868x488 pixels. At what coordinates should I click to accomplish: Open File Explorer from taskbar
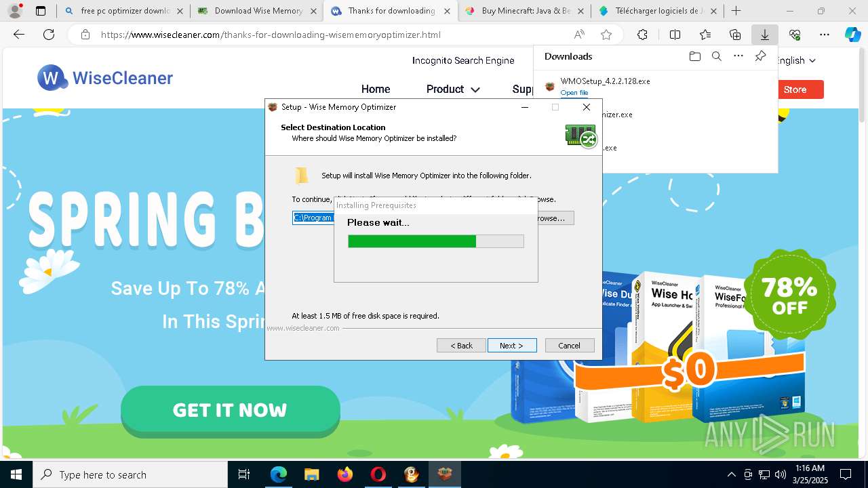pyautogui.click(x=311, y=474)
